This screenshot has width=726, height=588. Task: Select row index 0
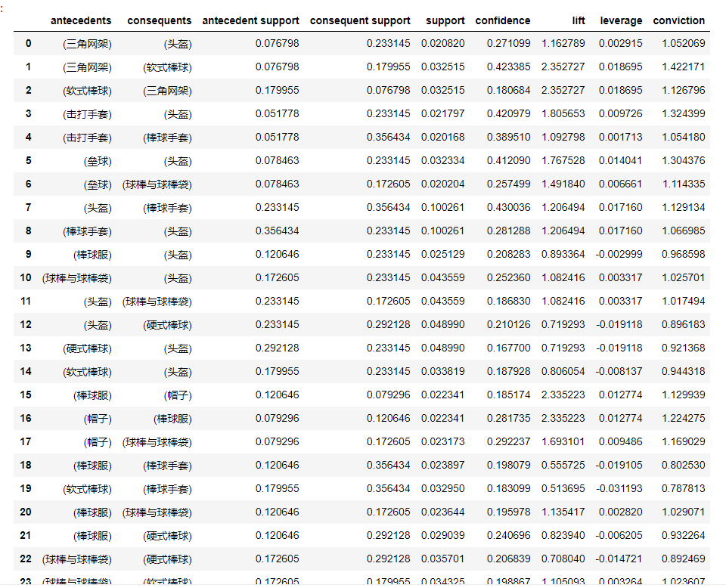click(29, 44)
